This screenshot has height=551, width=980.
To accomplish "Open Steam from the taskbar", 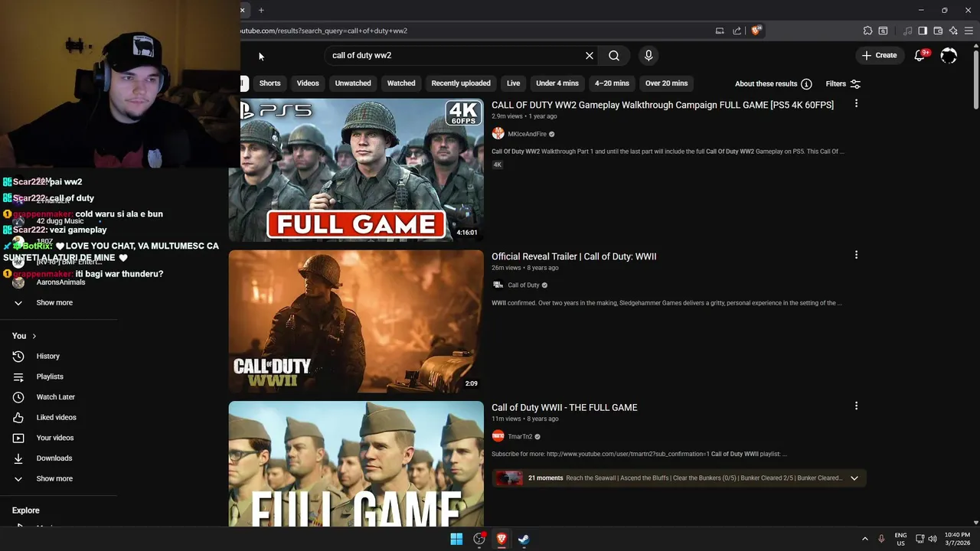I will [524, 539].
